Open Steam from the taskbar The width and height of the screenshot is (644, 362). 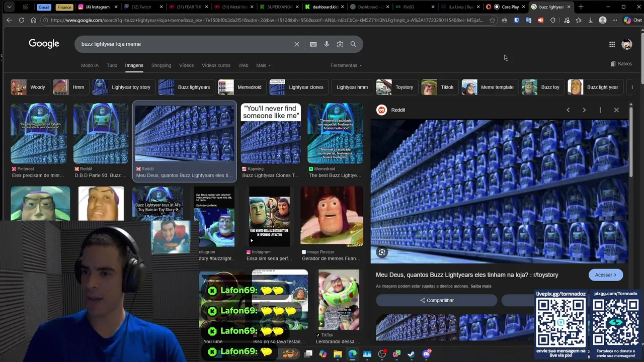pyautogui.click(x=411, y=354)
